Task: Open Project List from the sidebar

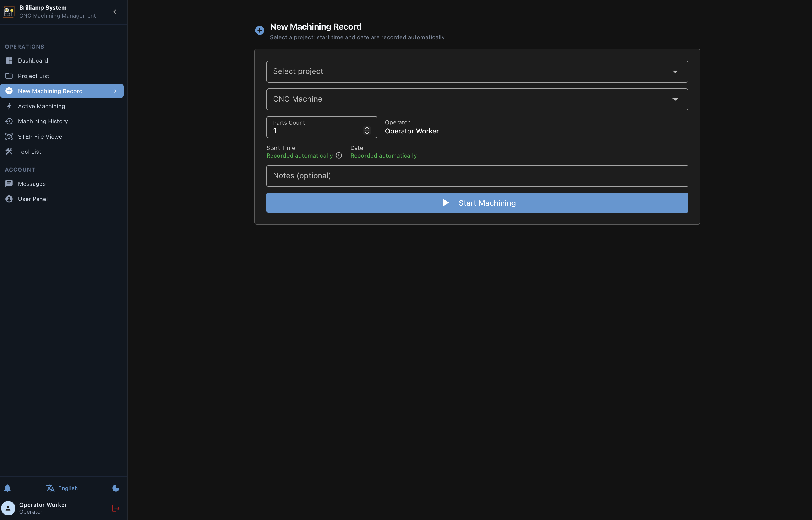Action: 62,76
